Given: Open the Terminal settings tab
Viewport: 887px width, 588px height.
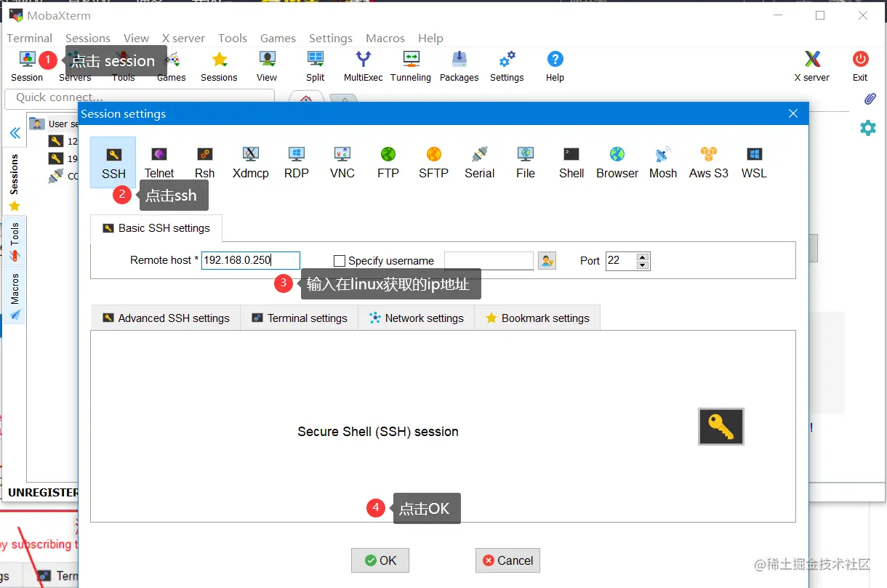Looking at the screenshot, I should [x=299, y=318].
